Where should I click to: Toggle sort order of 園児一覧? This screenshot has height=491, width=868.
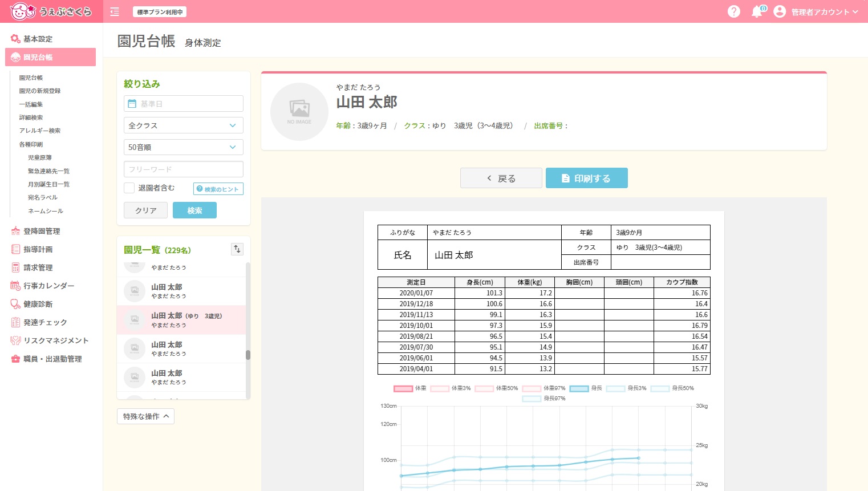[x=237, y=249]
